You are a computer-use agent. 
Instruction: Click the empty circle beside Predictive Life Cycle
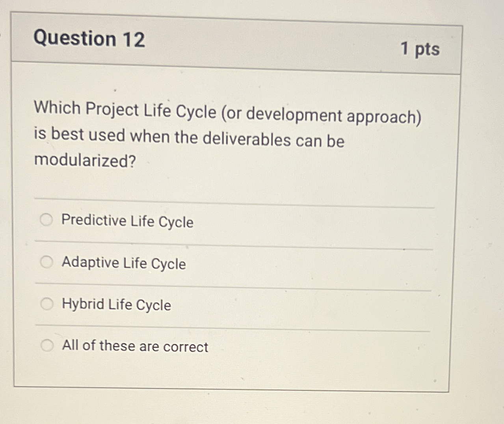[47, 220]
